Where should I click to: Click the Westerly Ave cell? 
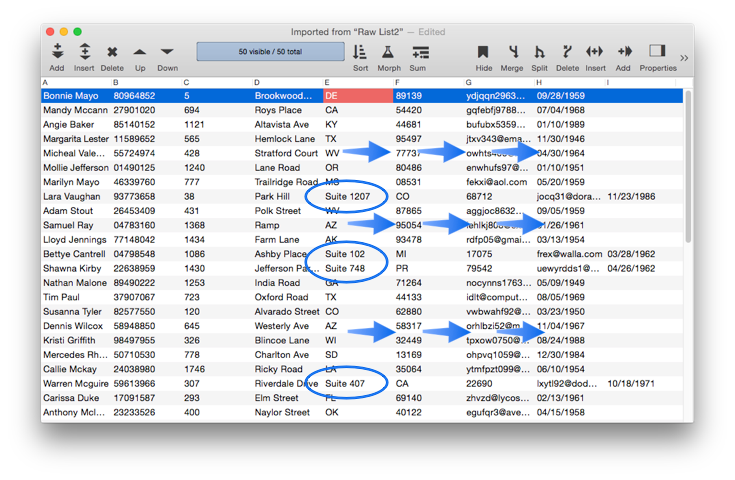click(287, 326)
